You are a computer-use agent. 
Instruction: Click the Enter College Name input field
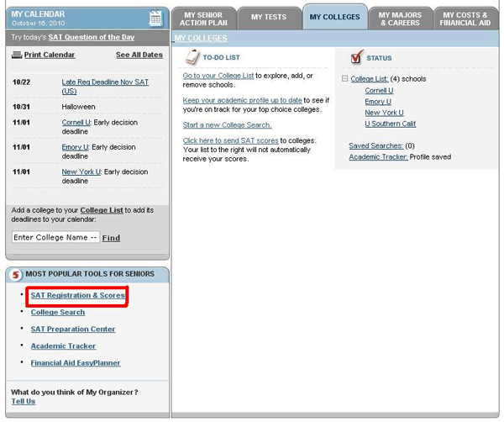pyautogui.click(x=55, y=237)
